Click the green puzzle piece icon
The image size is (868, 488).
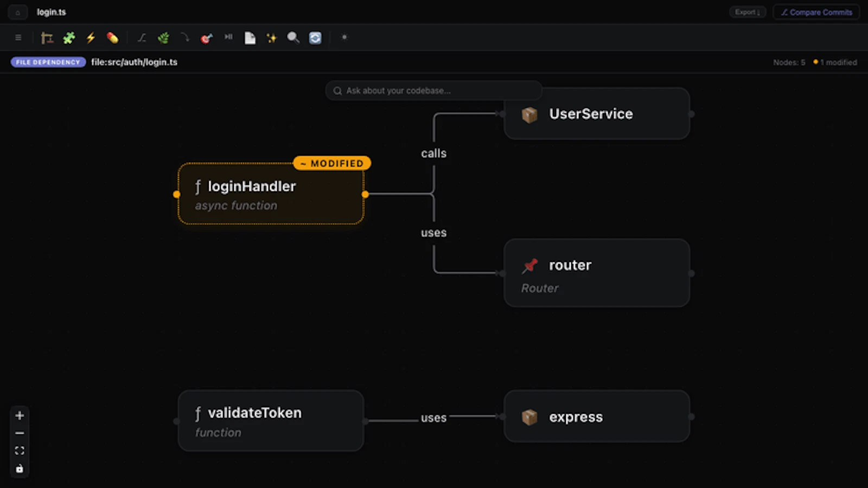click(x=69, y=38)
